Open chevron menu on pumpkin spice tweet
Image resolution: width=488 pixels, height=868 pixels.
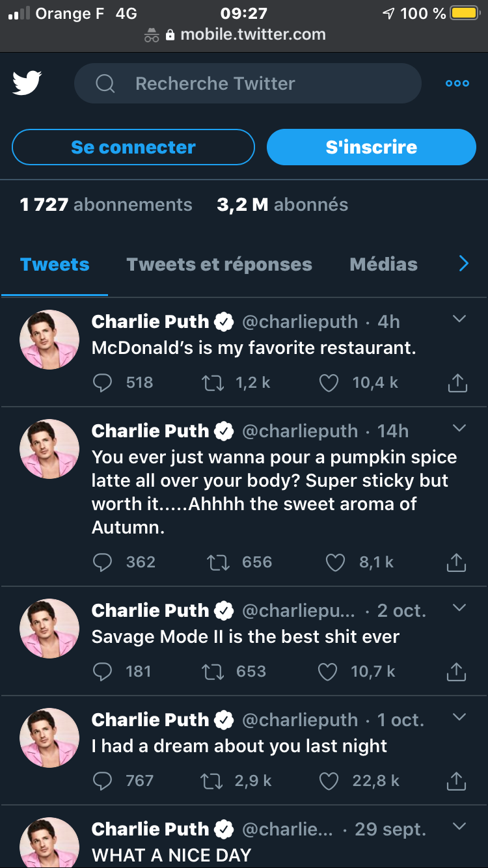459,428
